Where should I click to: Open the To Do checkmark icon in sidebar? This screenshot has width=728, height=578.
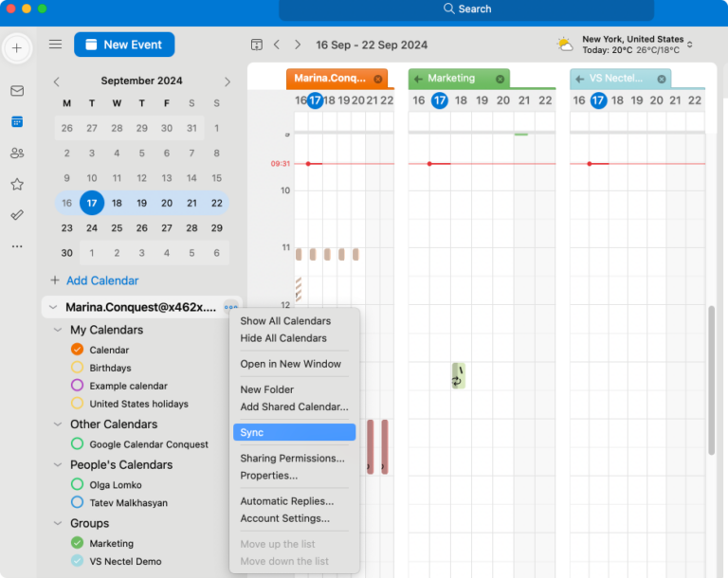17,215
